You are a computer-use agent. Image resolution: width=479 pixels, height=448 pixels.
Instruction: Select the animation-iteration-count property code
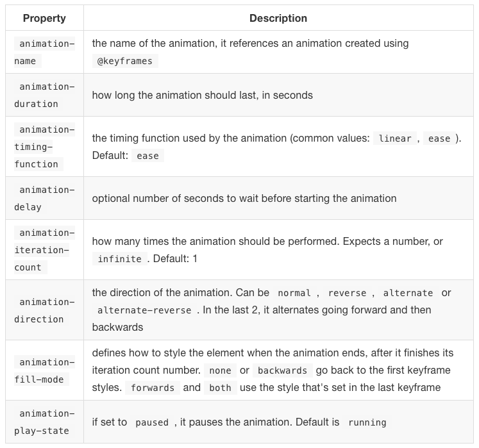(x=44, y=250)
